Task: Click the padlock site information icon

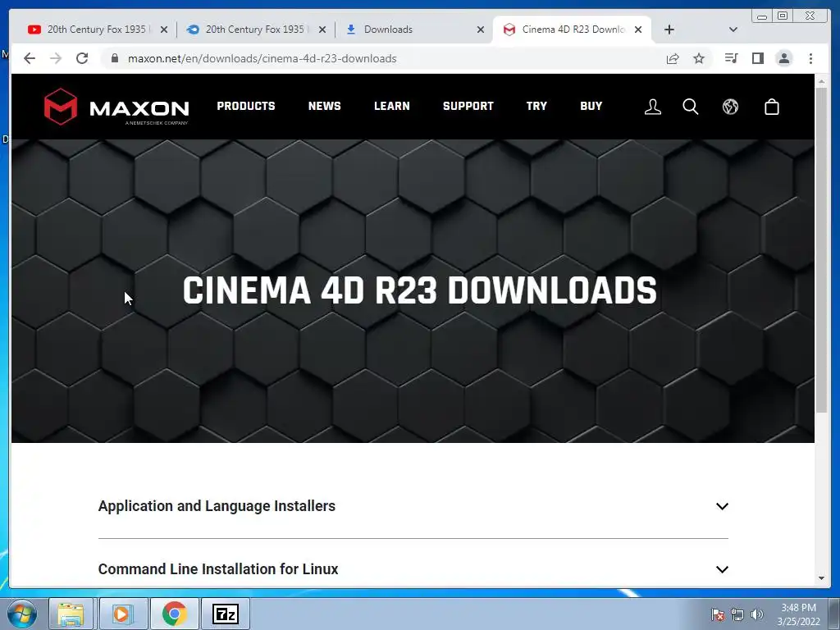Action: tap(114, 58)
